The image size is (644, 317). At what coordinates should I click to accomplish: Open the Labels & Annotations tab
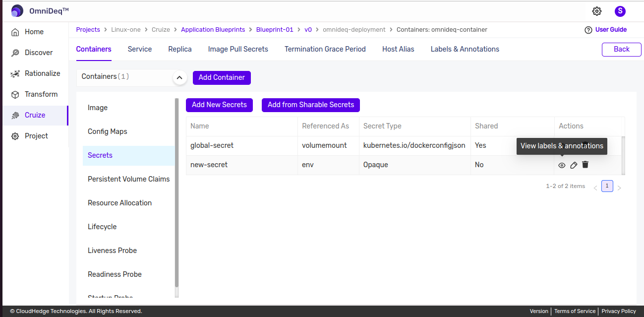point(465,49)
